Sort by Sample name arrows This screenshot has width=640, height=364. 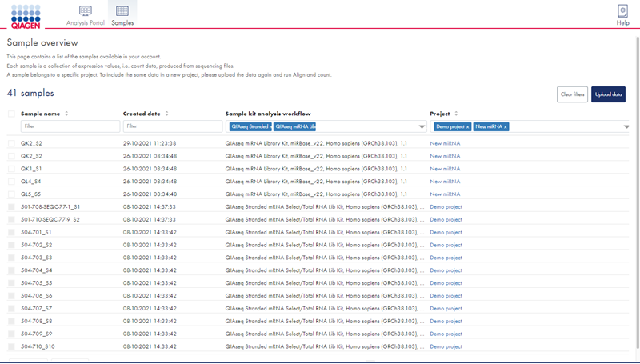(66, 114)
